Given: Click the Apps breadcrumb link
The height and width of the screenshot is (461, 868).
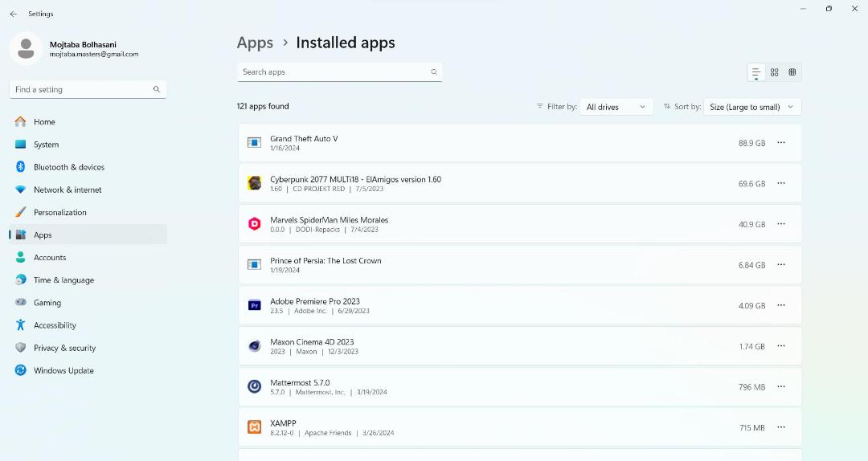Looking at the screenshot, I should (x=256, y=43).
